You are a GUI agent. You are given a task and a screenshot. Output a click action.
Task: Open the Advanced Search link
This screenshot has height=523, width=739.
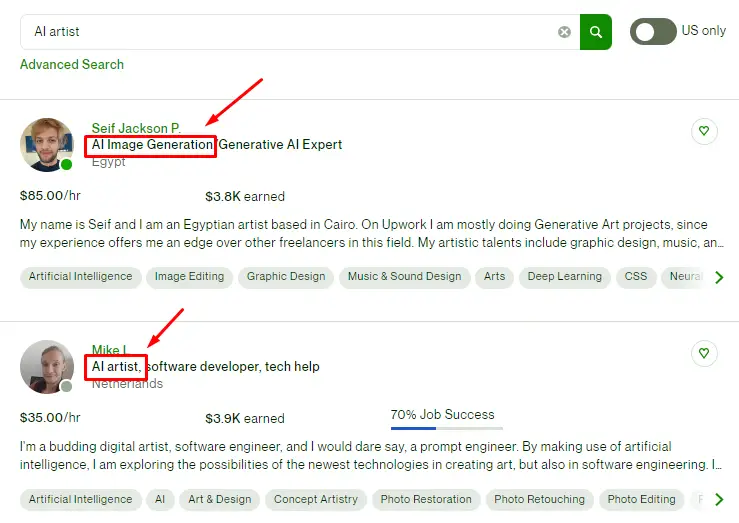tap(72, 64)
